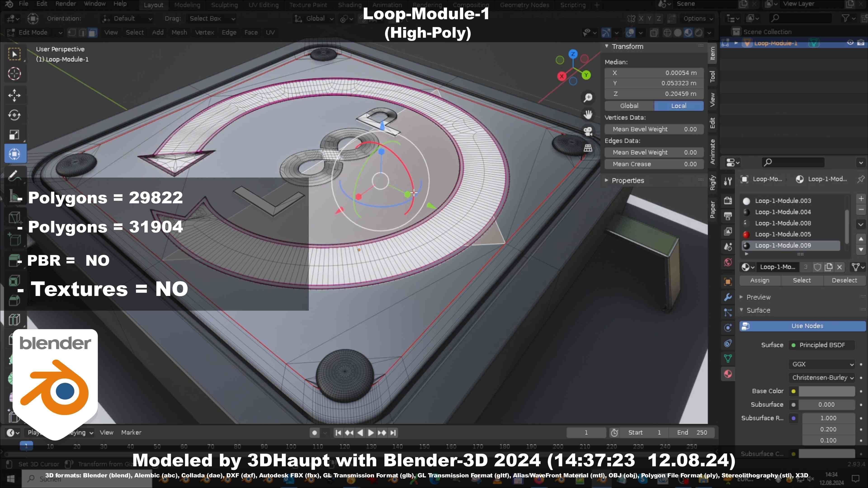The image size is (868, 488).
Task: Click the Median X value field
Action: pyautogui.click(x=654, y=73)
